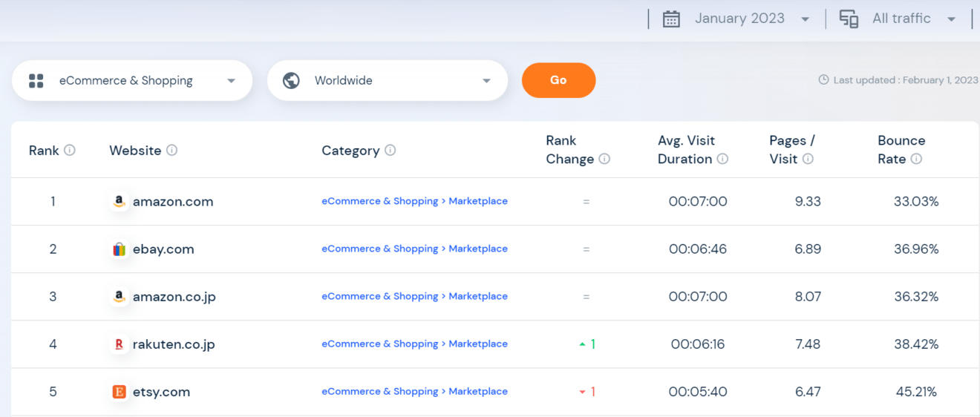980x417 pixels.
Task: Open the Worldwide country dropdown
Action: [388, 81]
